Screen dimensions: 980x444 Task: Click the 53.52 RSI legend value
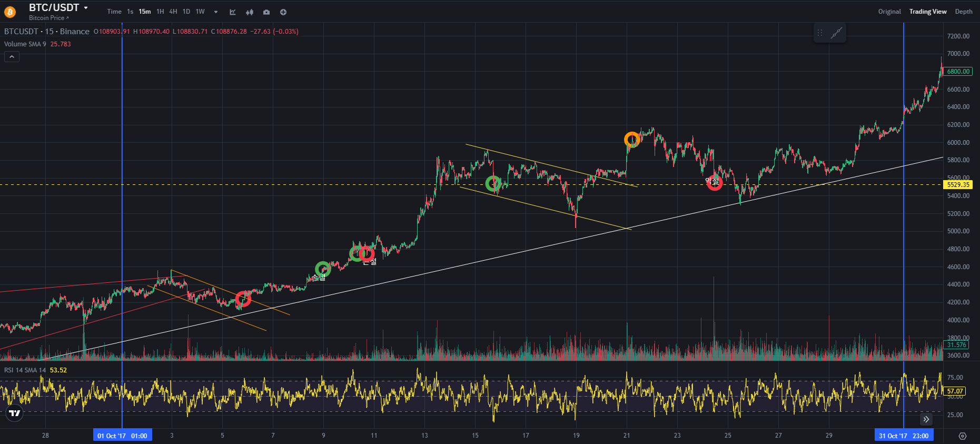[58, 370]
